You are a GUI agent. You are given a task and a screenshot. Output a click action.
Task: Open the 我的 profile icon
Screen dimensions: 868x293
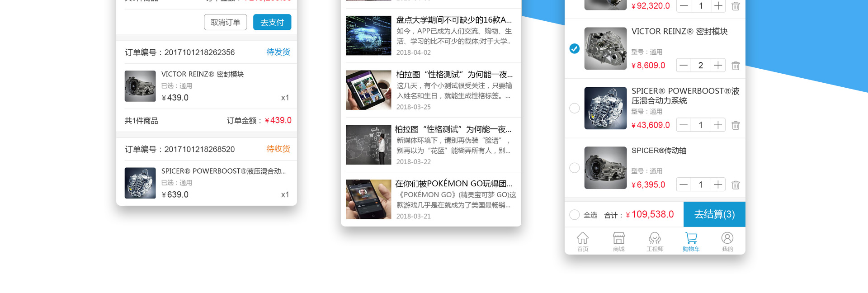tap(727, 238)
